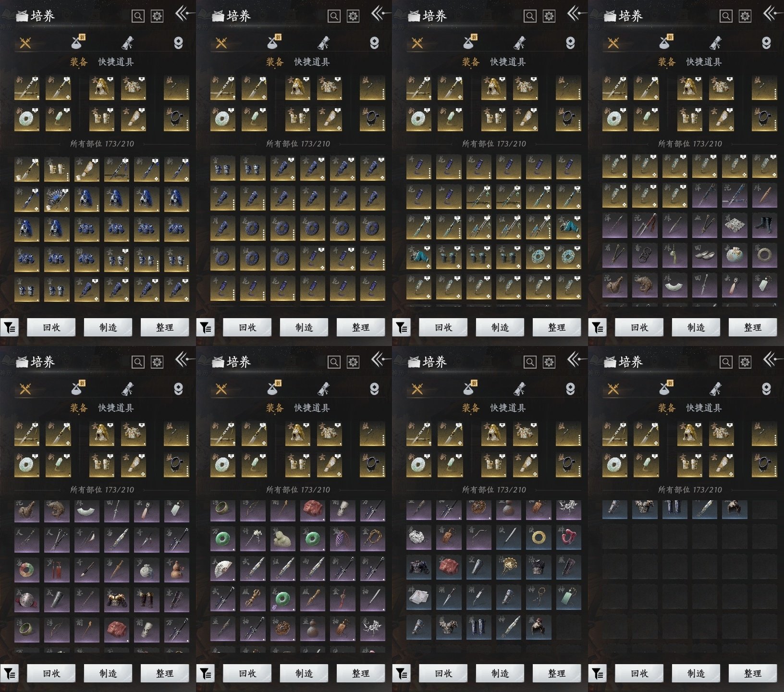
Task: Switch to 装备 tab in top-left panel
Action: pos(79,62)
